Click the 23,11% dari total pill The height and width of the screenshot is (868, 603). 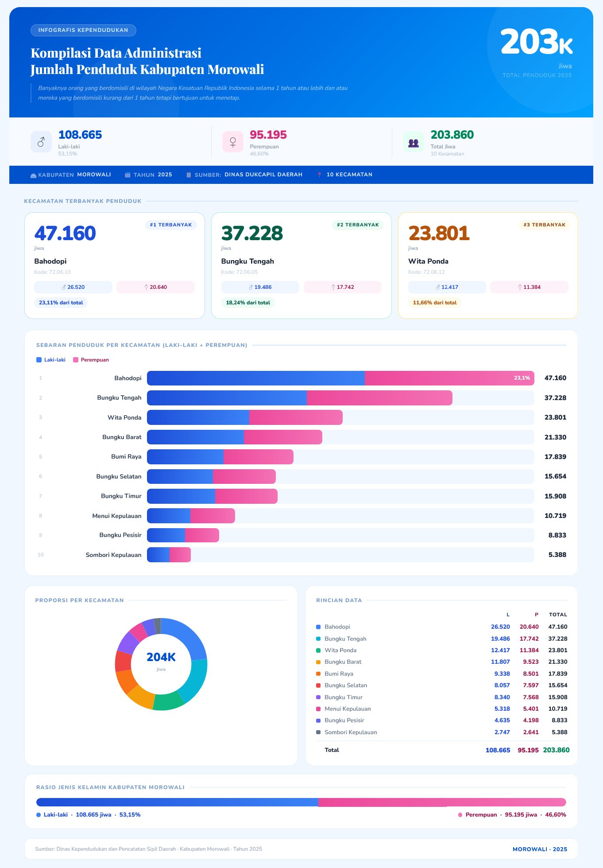[61, 303]
